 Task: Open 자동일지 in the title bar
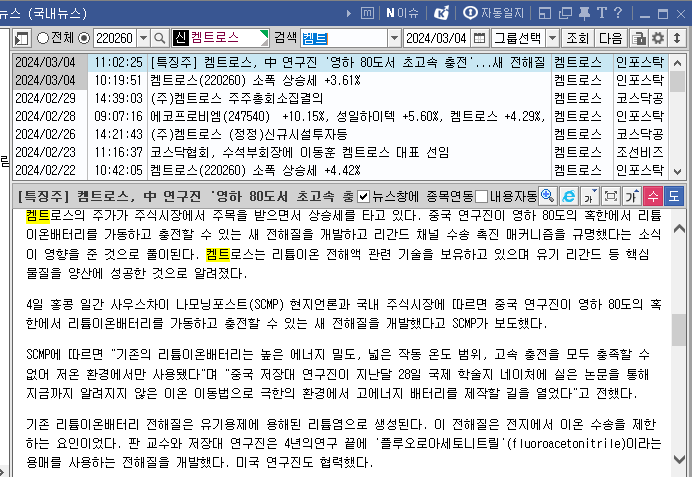point(493,13)
